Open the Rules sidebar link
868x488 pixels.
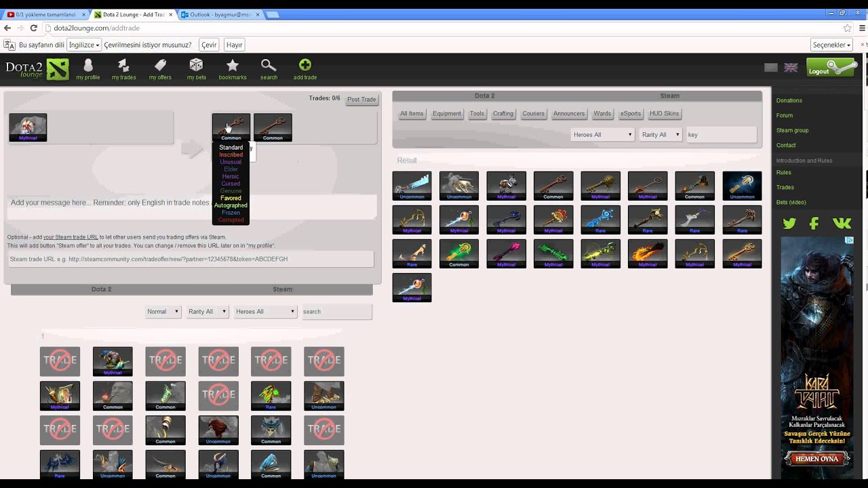(784, 172)
